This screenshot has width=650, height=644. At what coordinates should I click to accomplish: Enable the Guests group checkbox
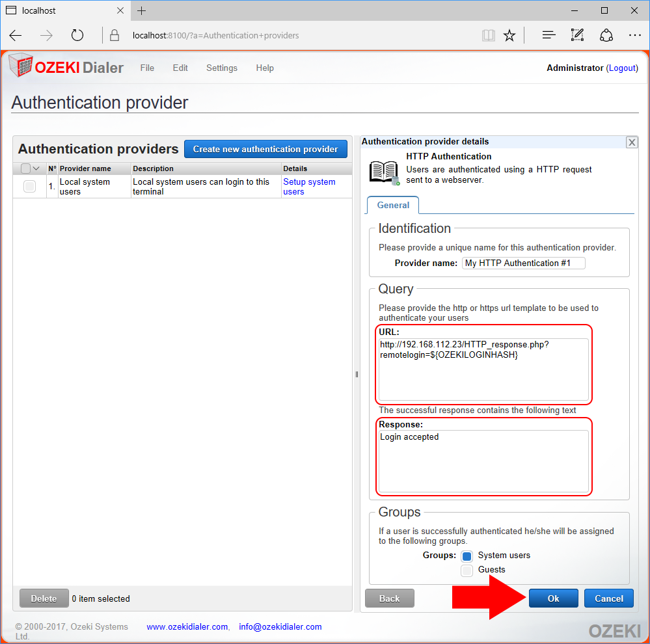point(467,570)
